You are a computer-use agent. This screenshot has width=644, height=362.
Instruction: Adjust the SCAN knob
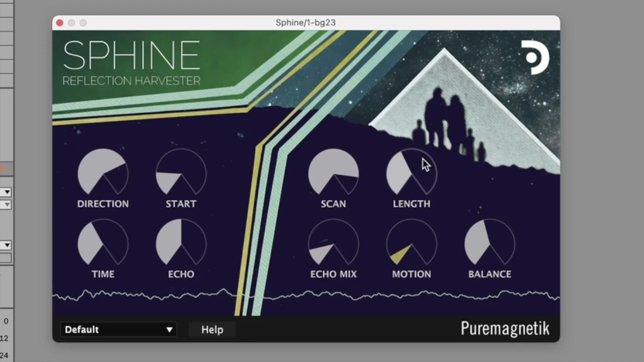click(334, 172)
